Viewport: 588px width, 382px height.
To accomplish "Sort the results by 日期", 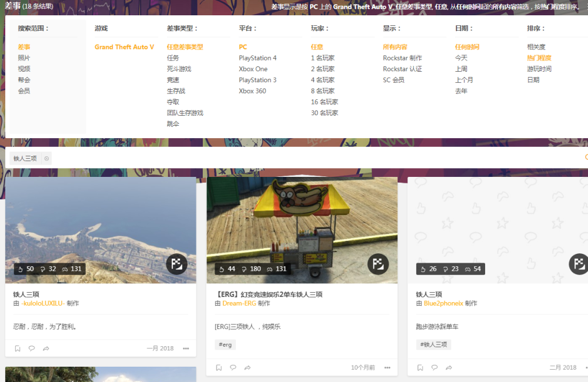I will [533, 80].
